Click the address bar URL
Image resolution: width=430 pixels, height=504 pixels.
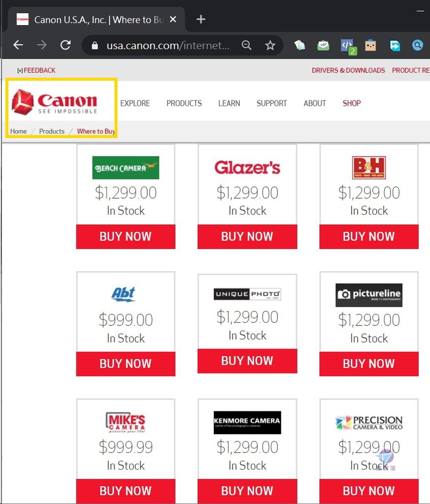pyautogui.click(x=168, y=46)
